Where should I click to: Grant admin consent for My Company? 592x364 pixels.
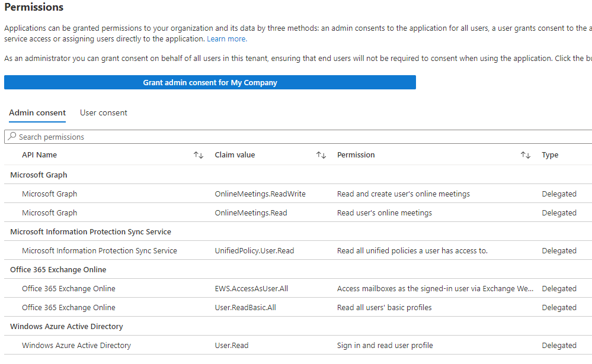210,83
